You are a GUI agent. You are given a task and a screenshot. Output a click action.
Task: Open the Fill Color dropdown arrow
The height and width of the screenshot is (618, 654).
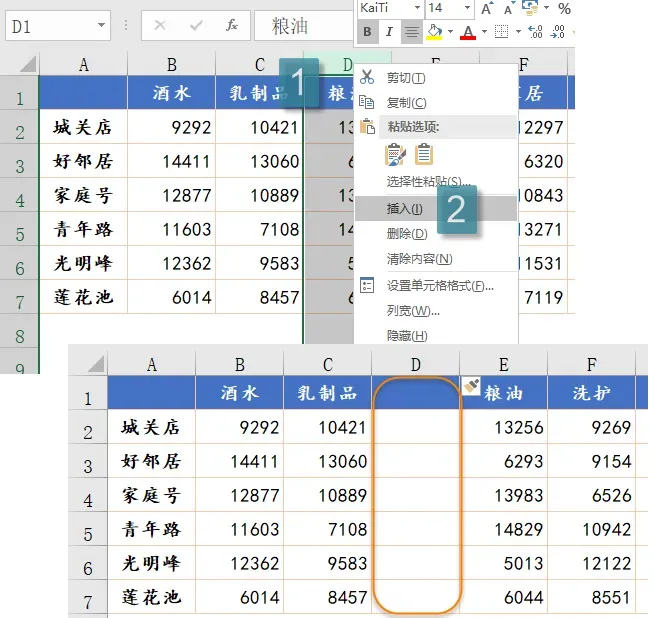[x=450, y=32]
